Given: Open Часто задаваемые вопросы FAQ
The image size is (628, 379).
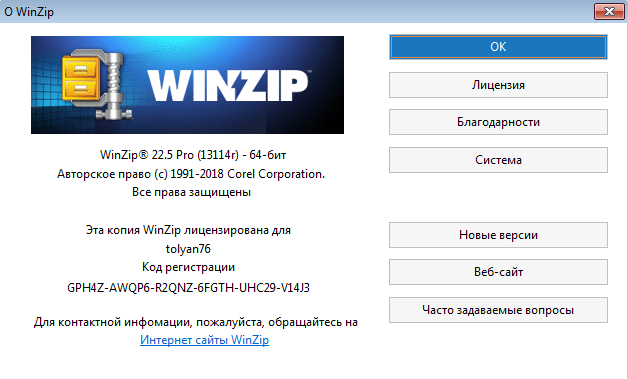Looking at the screenshot, I should [x=498, y=310].
